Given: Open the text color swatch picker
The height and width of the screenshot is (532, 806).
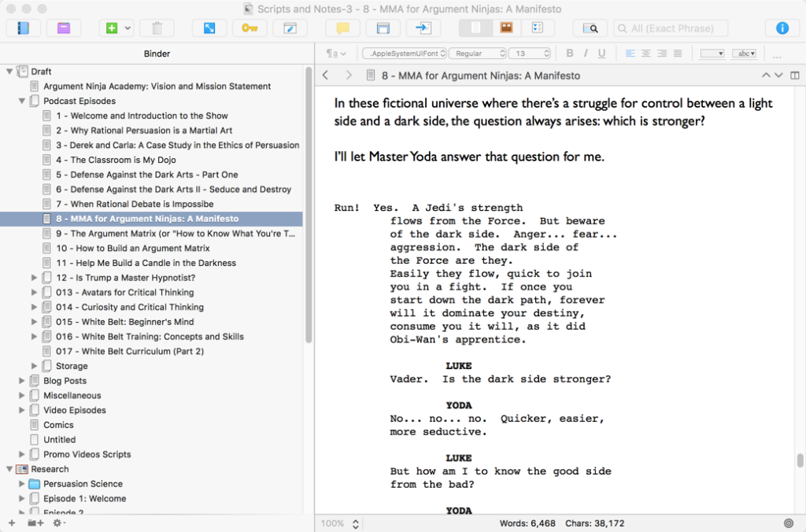Looking at the screenshot, I should [x=712, y=54].
